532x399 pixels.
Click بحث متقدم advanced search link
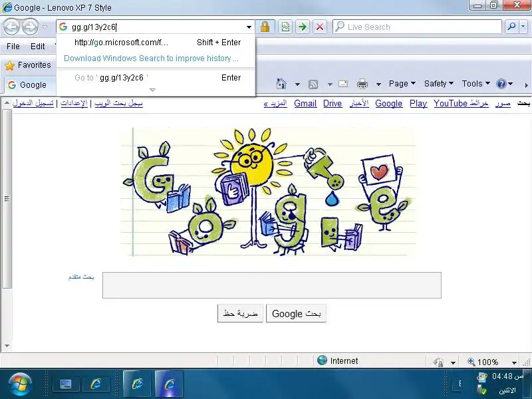click(81, 277)
